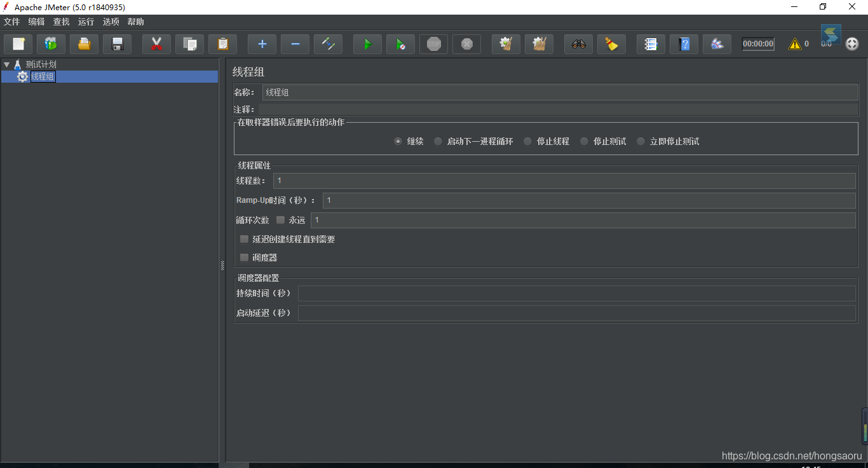Toggle selected element with the toggle icon

coord(328,44)
